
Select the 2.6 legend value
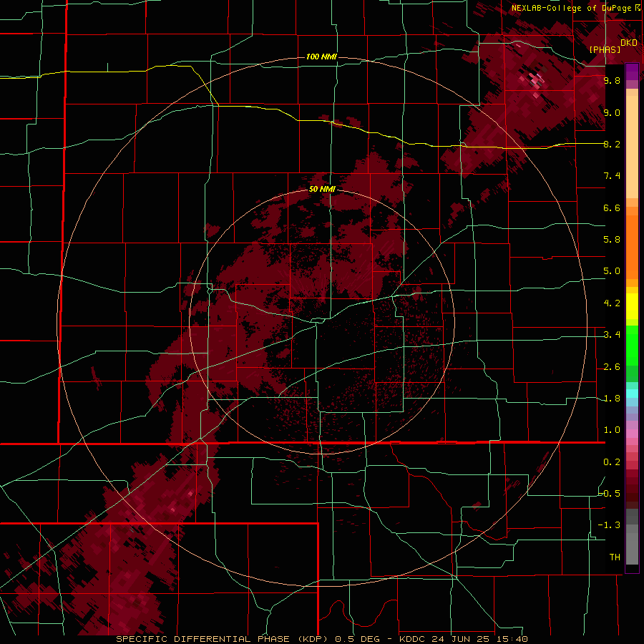pos(612,367)
